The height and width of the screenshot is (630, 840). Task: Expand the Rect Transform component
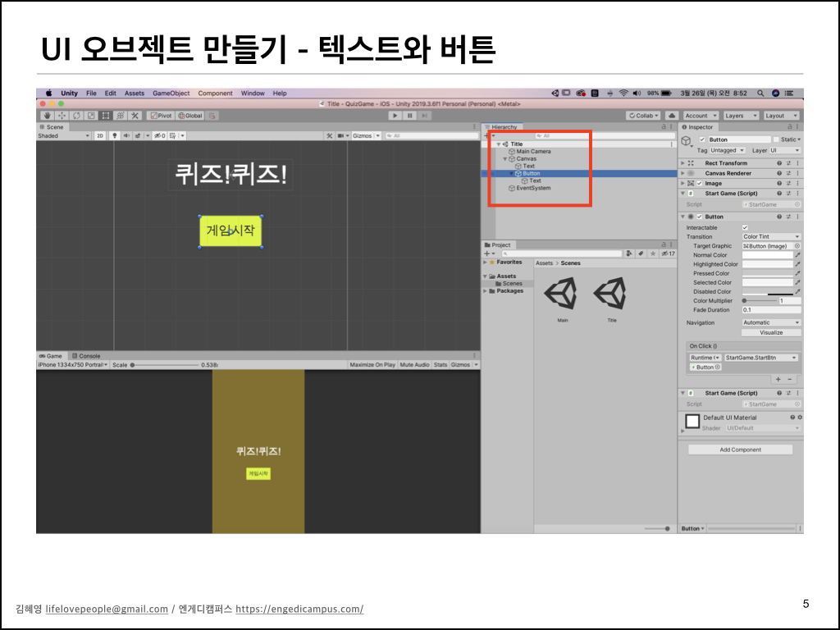click(x=682, y=163)
